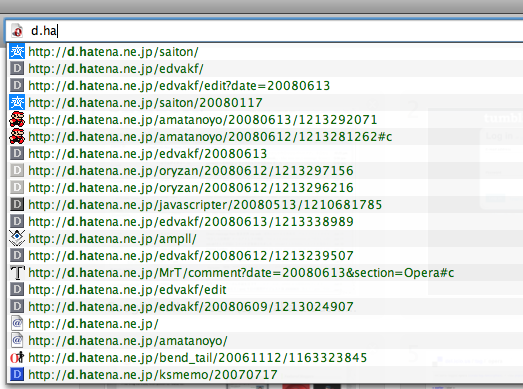The height and width of the screenshot is (389, 523).
Task: Click Mario favicon beside amatanoyo/20080613 row
Action: [17, 119]
